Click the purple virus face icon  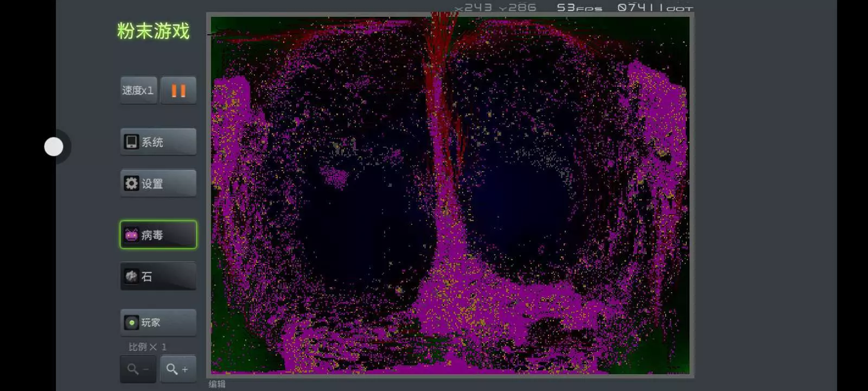pos(131,235)
